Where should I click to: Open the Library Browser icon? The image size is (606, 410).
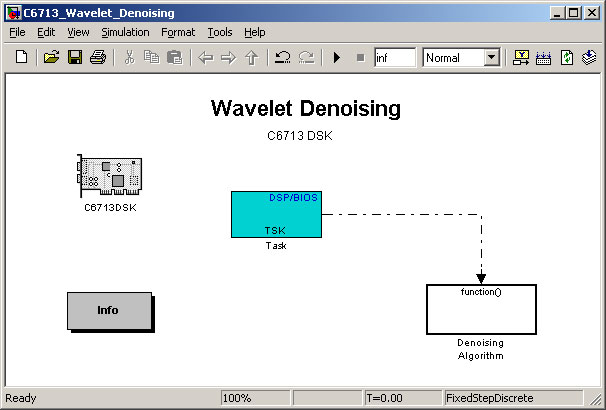tap(521, 58)
